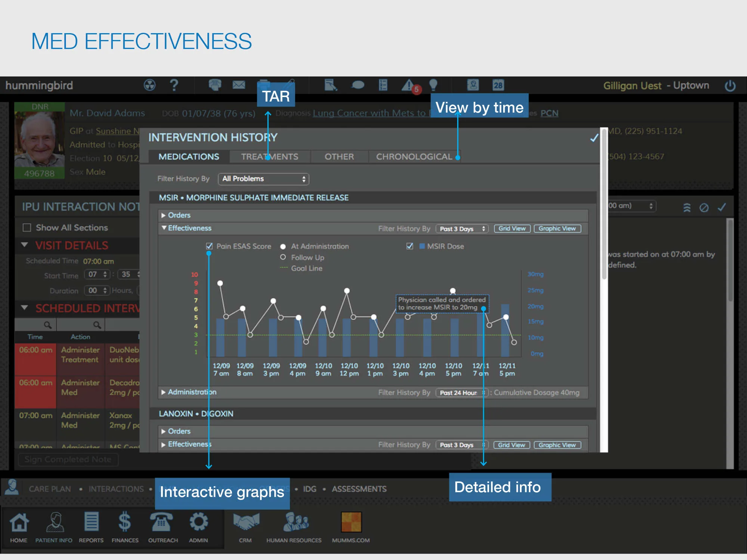Click the telephone/fax icon in the top toolbar

point(215,85)
